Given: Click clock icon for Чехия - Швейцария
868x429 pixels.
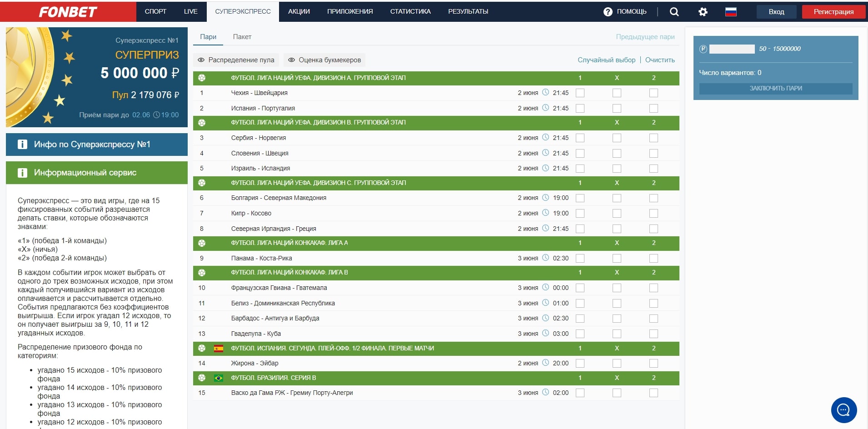Looking at the screenshot, I should pos(546,92).
